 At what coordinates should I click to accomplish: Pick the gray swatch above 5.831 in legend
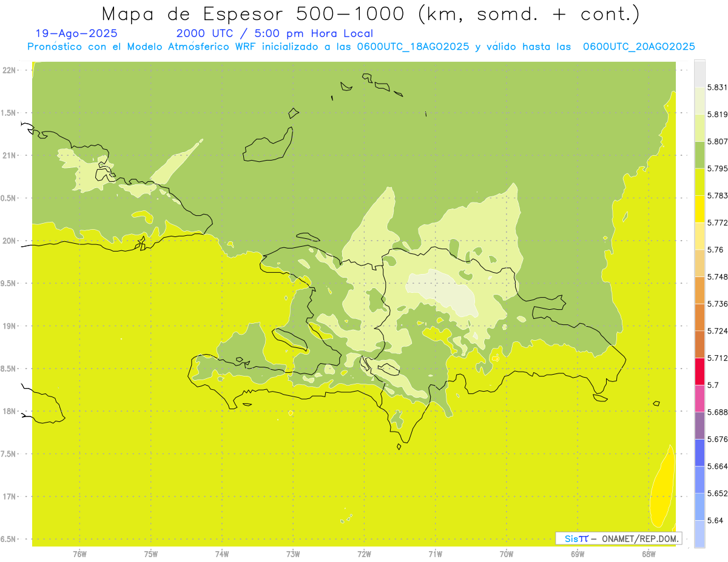click(x=699, y=74)
